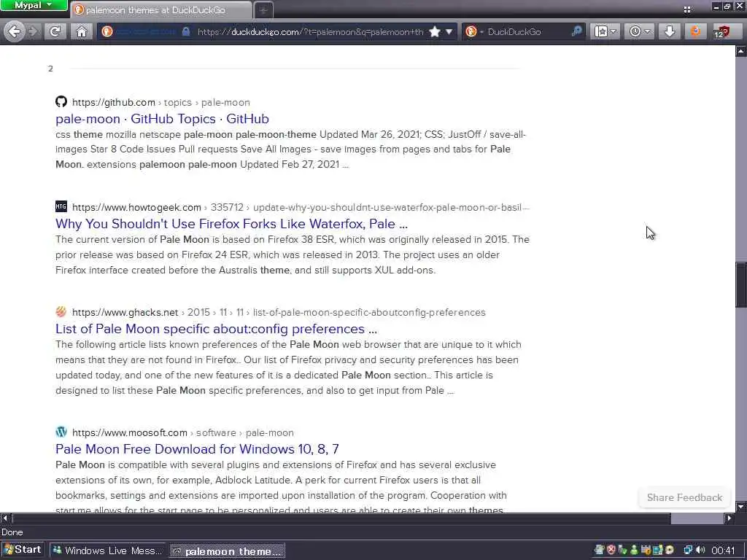Click the howtogeek.com result URL

click(301, 208)
